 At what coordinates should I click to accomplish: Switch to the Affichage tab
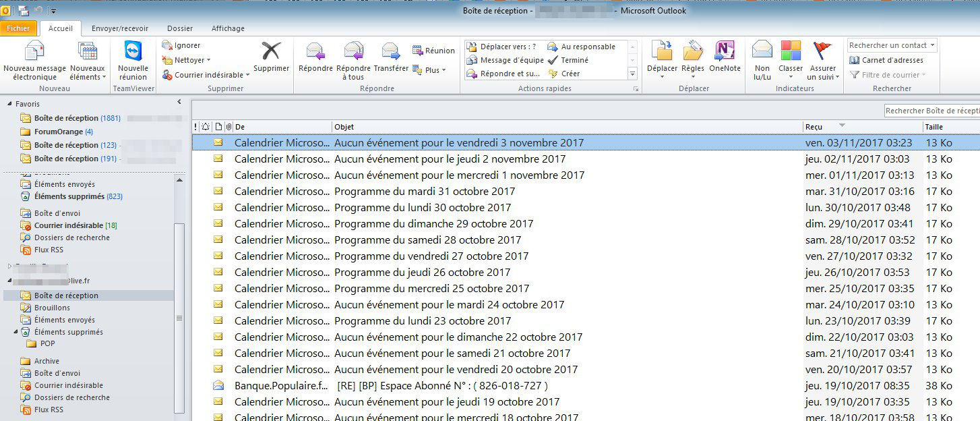(x=228, y=28)
